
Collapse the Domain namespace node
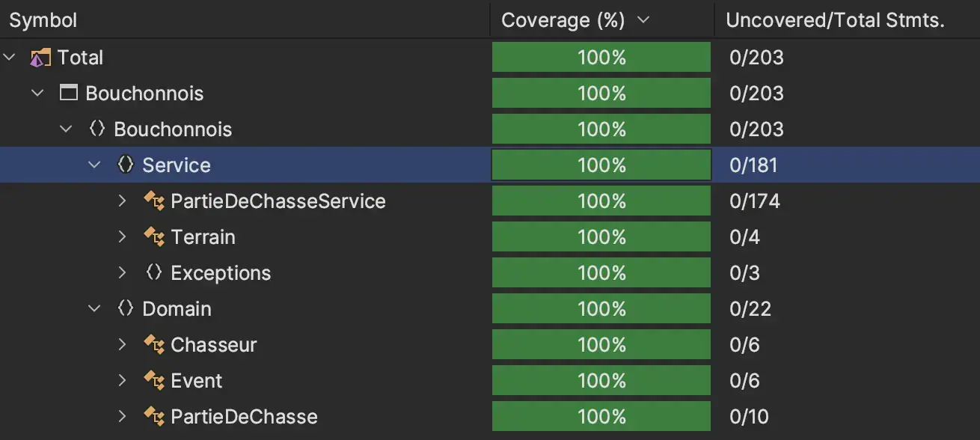(94, 309)
